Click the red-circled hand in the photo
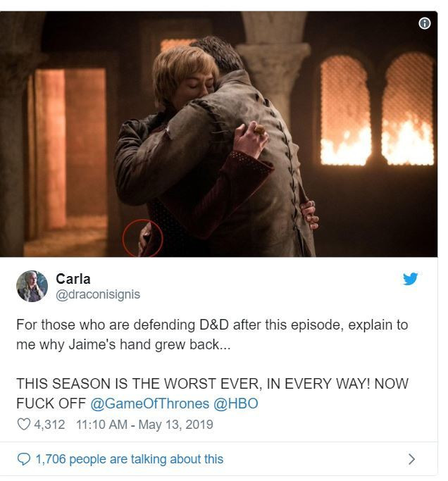Viewport: 448px width, 481px height. 143,238
